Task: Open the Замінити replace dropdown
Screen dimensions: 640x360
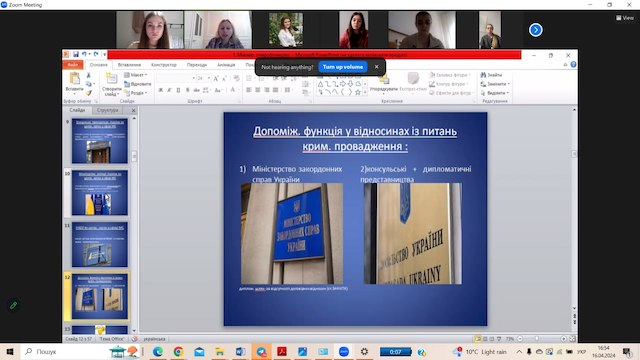Action: click(x=495, y=84)
